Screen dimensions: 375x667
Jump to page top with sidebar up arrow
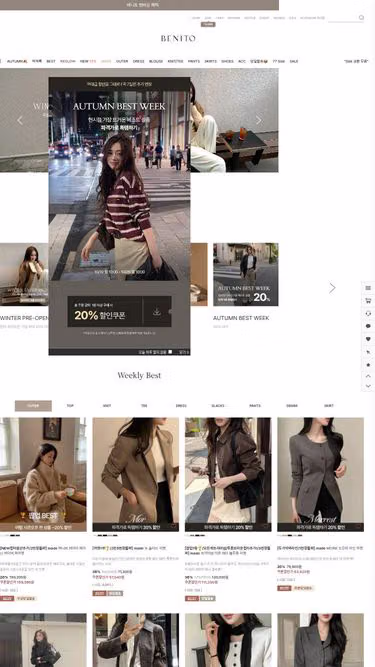click(x=368, y=376)
